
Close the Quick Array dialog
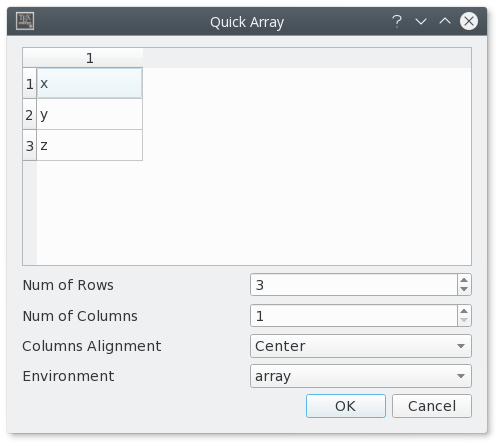click(x=469, y=21)
